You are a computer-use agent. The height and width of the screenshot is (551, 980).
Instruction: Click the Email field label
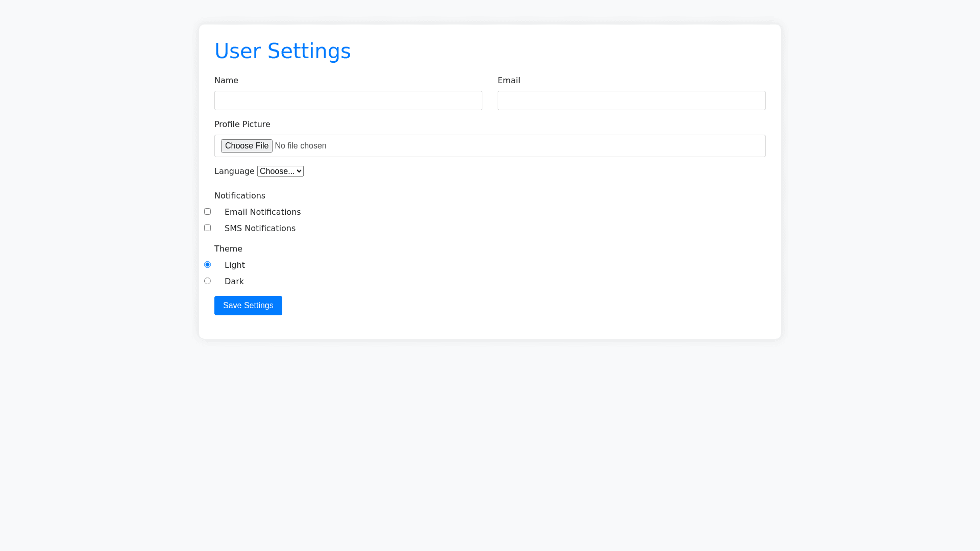509,81
